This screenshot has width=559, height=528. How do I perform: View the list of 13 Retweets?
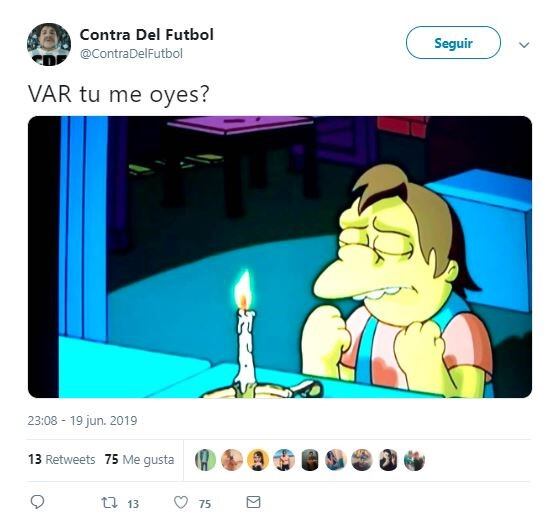62,460
